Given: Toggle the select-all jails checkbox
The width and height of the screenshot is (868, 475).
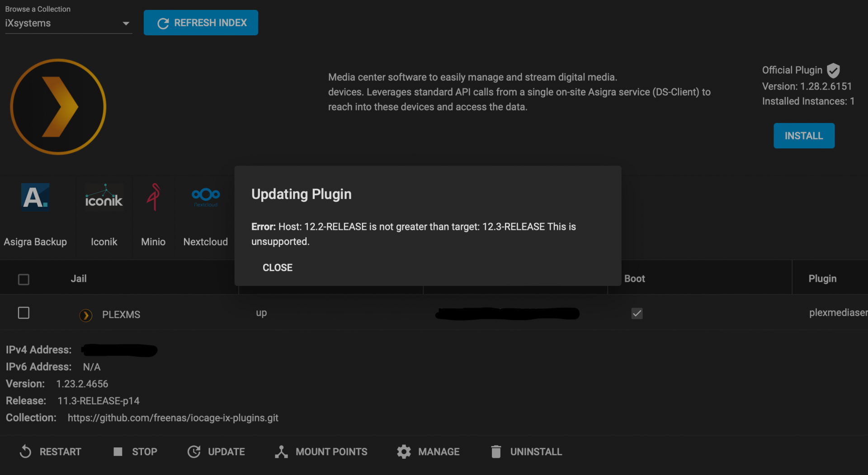Looking at the screenshot, I should coord(24,280).
